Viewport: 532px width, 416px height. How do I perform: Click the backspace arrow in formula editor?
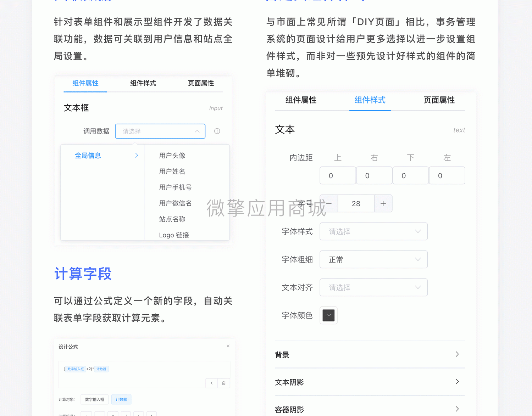[x=212, y=383]
